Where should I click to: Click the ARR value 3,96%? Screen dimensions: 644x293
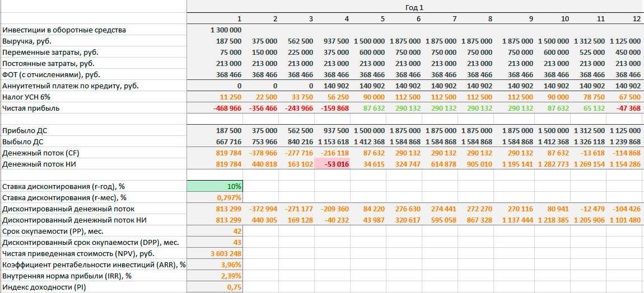(x=215, y=264)
